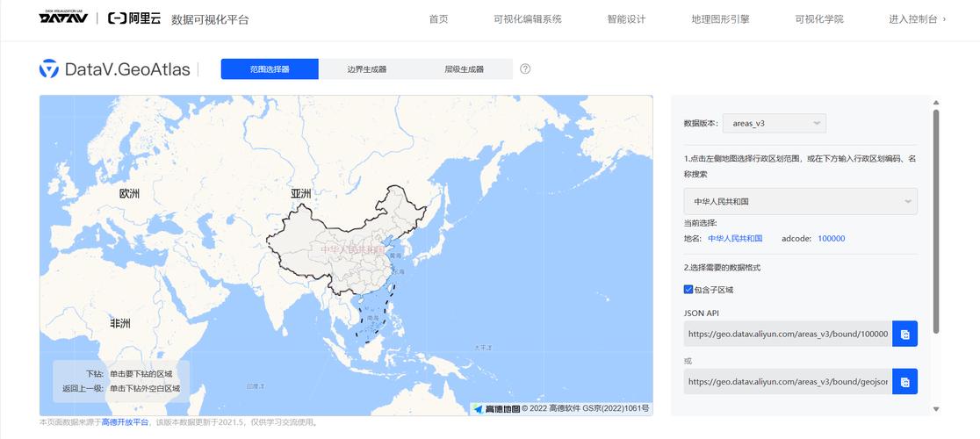Open the 数据版本 areas_v3 dropdown
Viewport: 980px width, 439px height.
coord(775,123)
